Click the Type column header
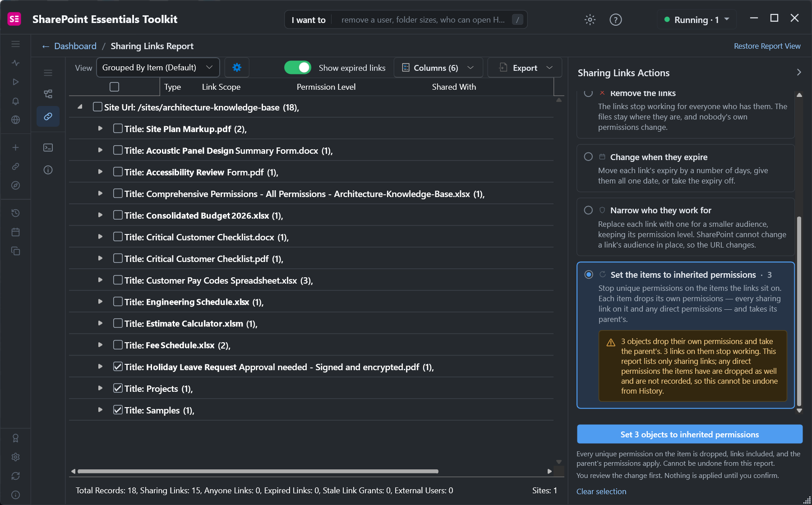 pyautogui.click(x=172, y=87)
